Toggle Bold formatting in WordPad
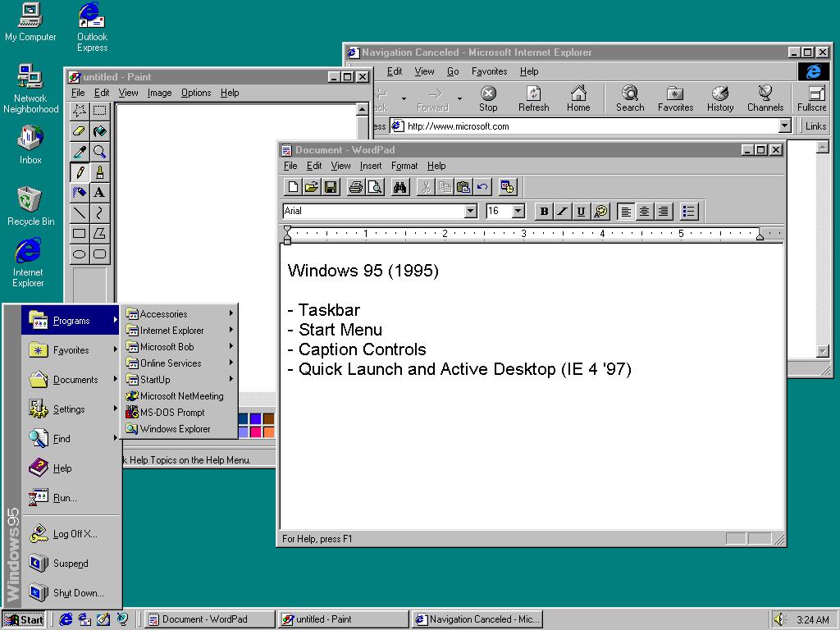The width and height of the screenshot is (840, 630). pyautogui.click(x=543, y=212)
